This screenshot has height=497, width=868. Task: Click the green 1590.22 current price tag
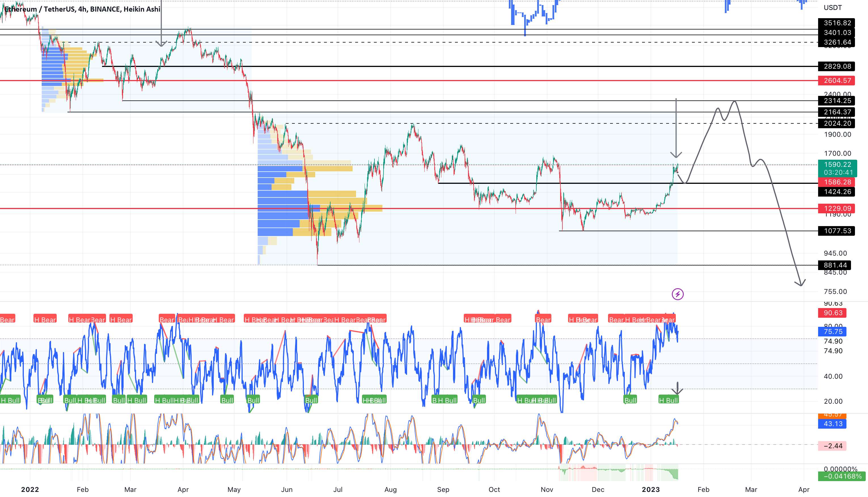pyautogui.click(x=837, y=164)
